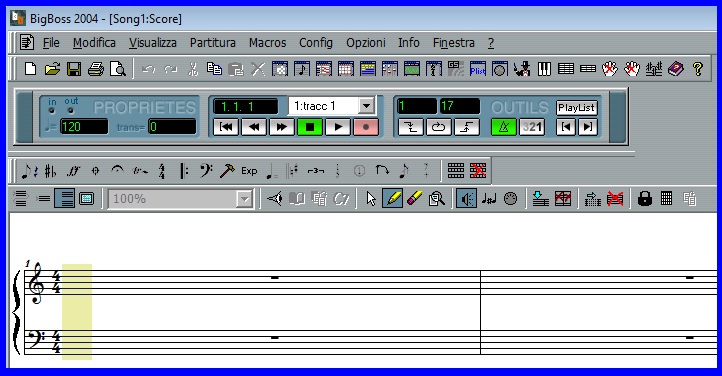Image resolution: width=722 pixels, height=376 pixels.
Task: Click the position display 1.1.1
Action: coord(245,106)
